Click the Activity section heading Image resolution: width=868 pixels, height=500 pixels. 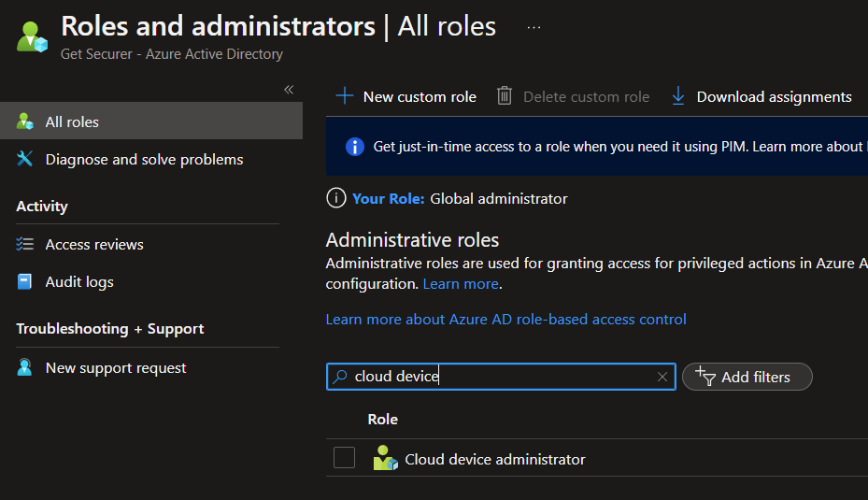(x=42, y=206)
